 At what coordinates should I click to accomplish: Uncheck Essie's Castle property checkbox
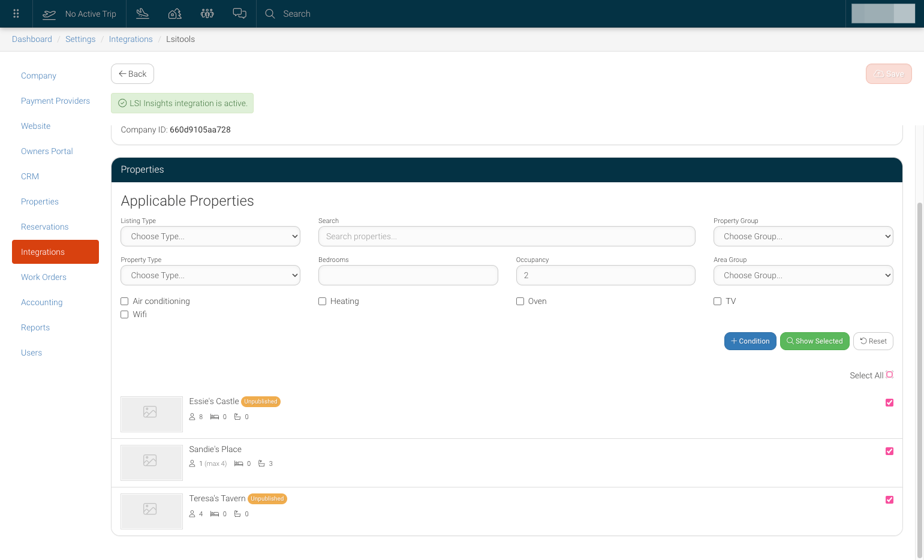pos(890,403)
